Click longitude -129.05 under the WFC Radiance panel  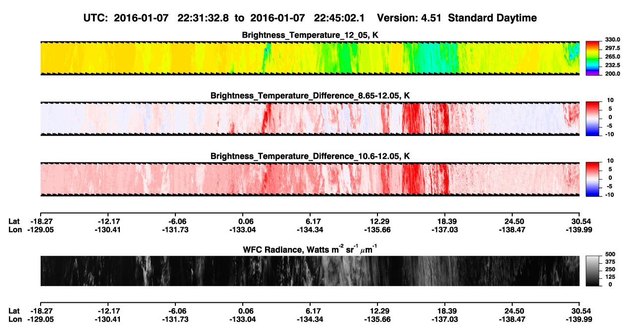[x=40, y=320]
